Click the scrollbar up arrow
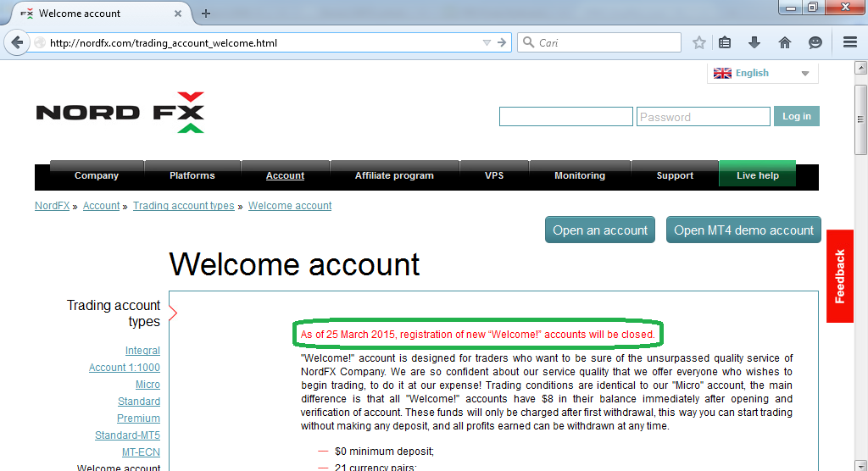Viewport: 868px width, 471px height. tap(860, 68)
